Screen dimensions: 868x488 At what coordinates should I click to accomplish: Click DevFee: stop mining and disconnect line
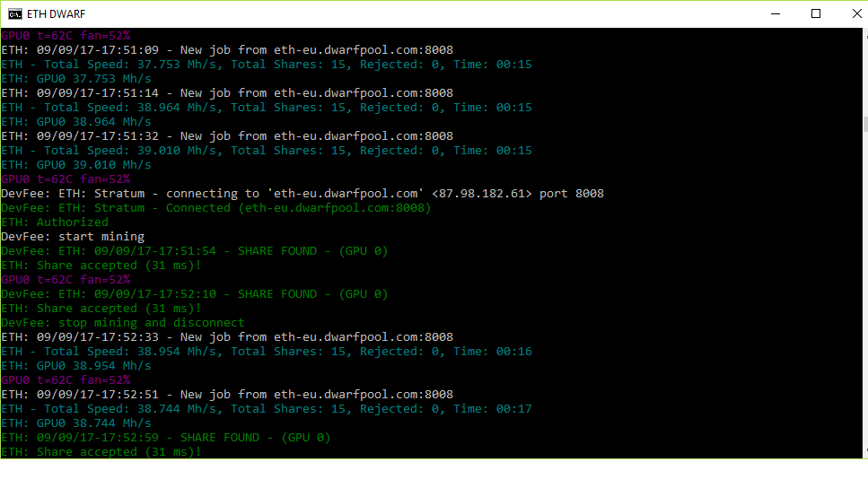point(123,323)
